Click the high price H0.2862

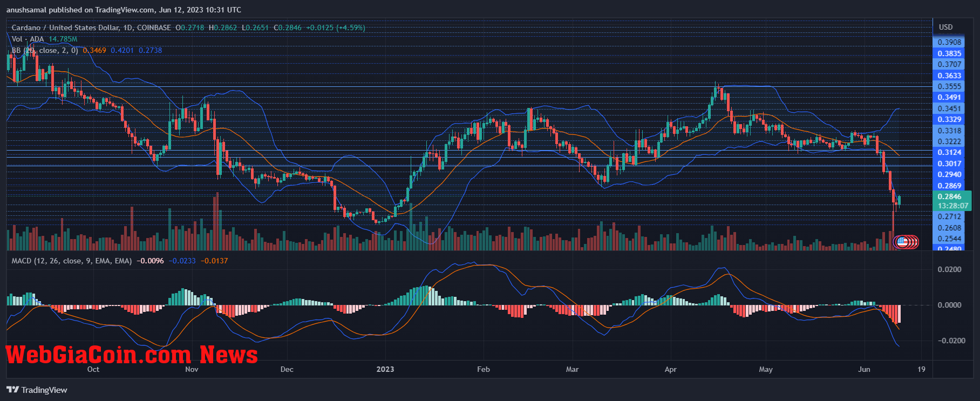(223, 28)
